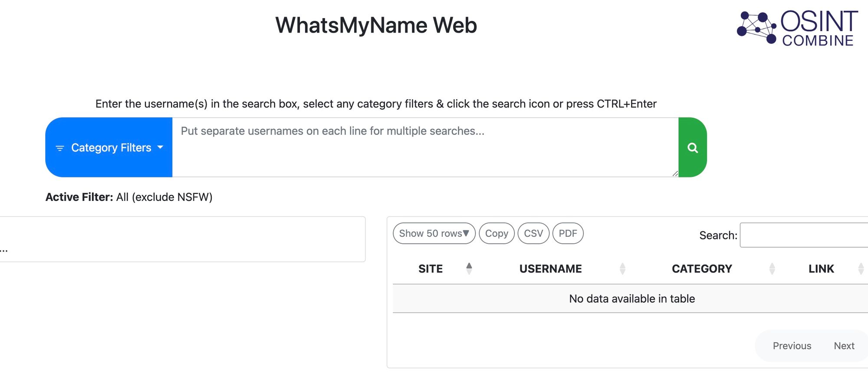Click the WhatsMyName Web title
The width and height of the screenshot is (868, 383).
pyautogui.click(x=376, y=25)
